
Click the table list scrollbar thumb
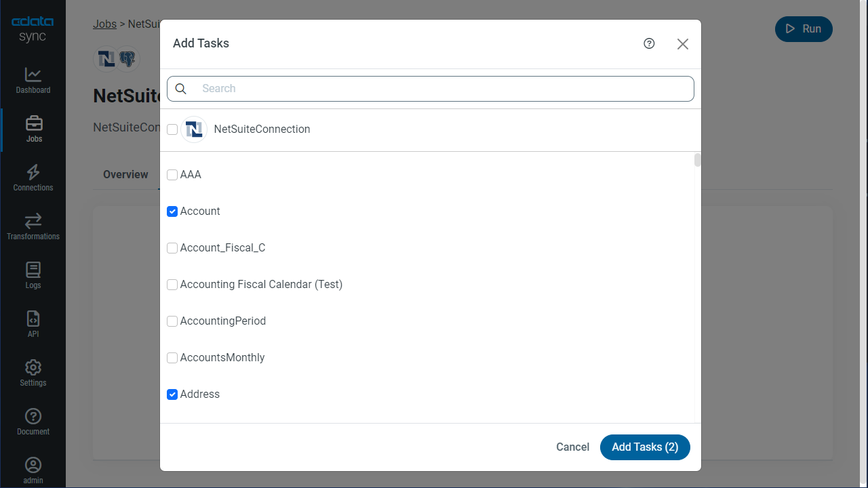pos(698,160)
